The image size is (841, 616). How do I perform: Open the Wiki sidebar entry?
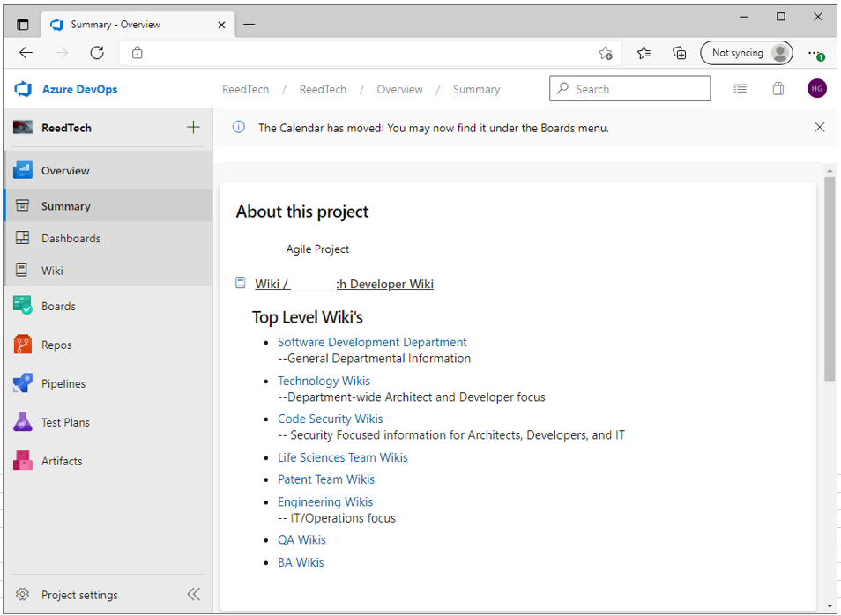[x=108, y=271]
